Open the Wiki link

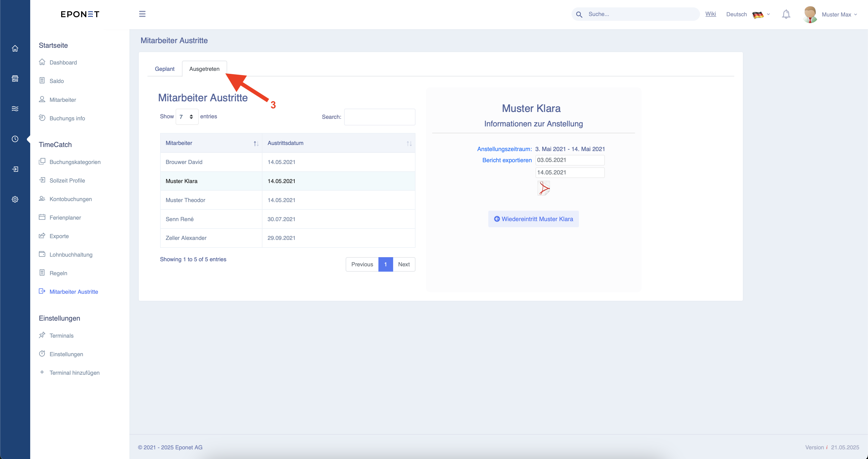(x=710, y=14)
